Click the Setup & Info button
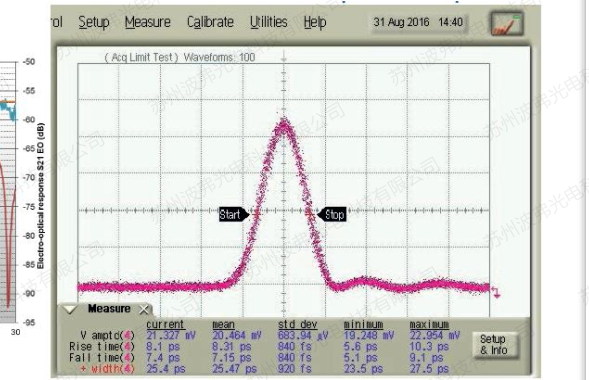 [x=494, y=345]
